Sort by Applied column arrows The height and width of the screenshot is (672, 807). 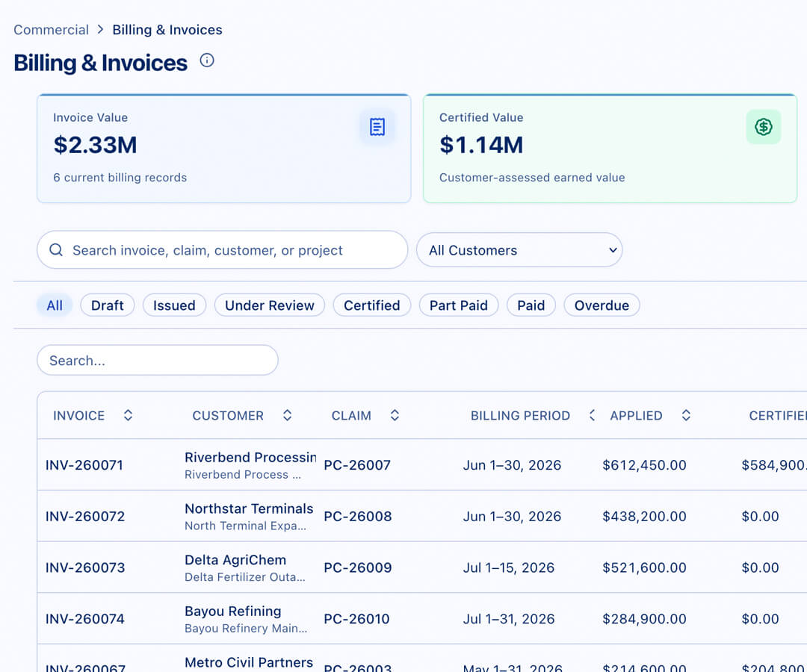686,415
